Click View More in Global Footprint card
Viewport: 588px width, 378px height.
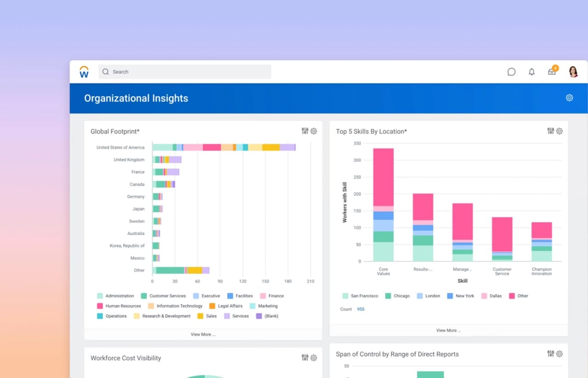(x=203, y=334)
